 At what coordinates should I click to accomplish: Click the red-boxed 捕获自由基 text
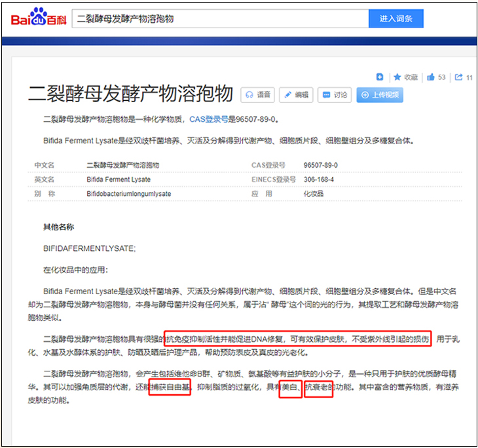[170, 388]
